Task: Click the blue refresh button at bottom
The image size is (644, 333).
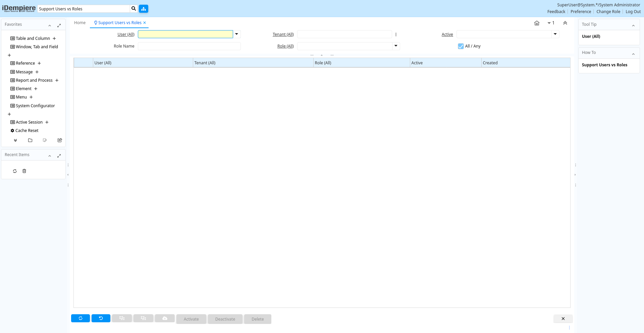Action: pos(80,318)
